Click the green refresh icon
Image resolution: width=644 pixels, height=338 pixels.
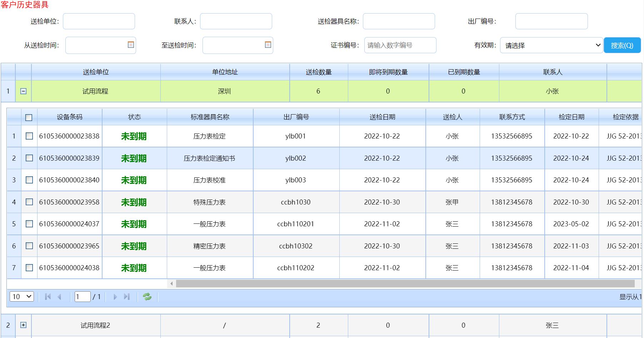tap(147, 297)
